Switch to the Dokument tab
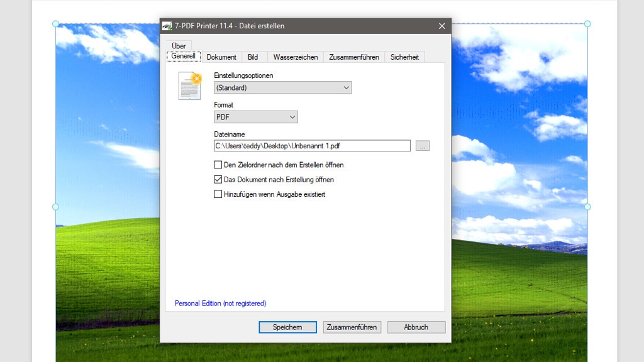The height and width of the screenshot is (362, 644). [221, 57]
